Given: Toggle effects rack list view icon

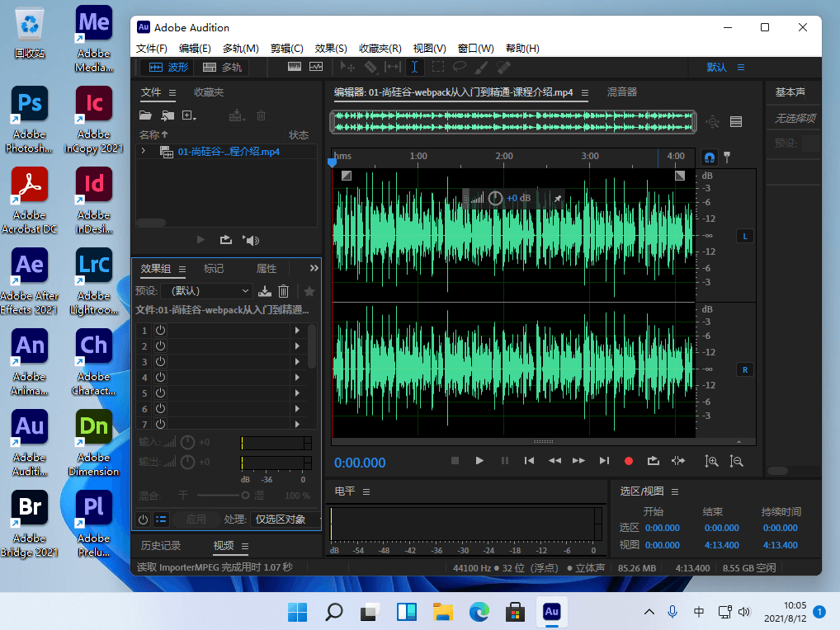Looking at the screenshot, I should tap(161, 520).
